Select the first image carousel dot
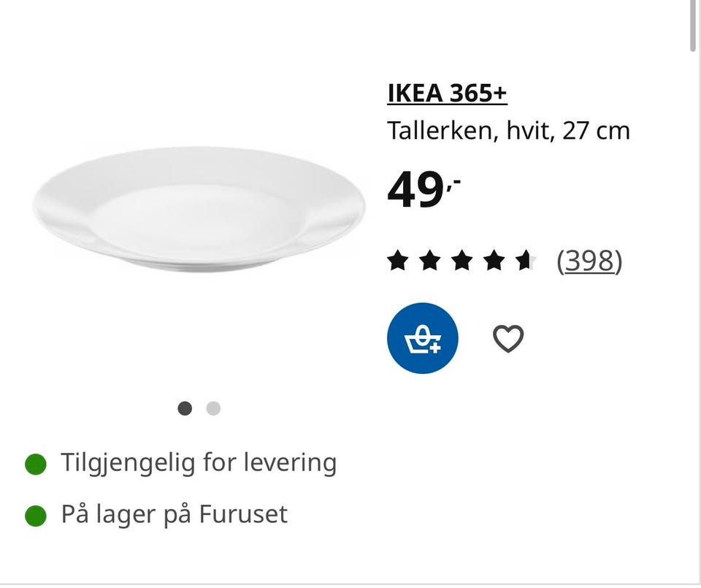 coord(185,408)
